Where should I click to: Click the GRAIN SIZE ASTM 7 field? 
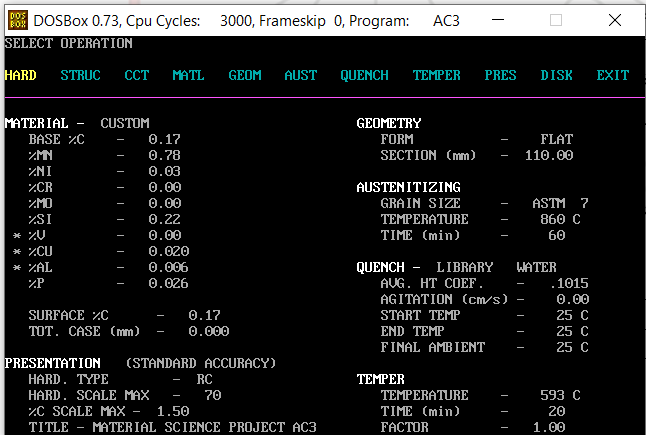(560, 203)
